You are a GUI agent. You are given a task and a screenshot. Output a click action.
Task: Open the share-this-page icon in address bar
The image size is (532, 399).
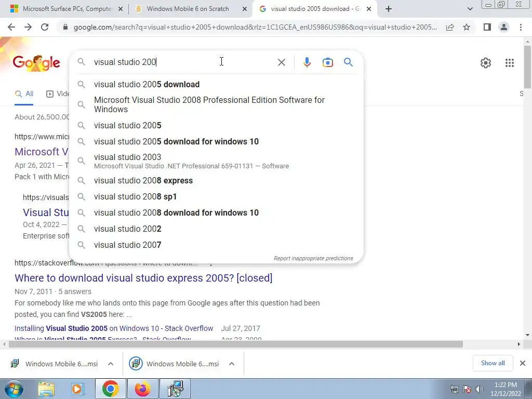point(450,27)
